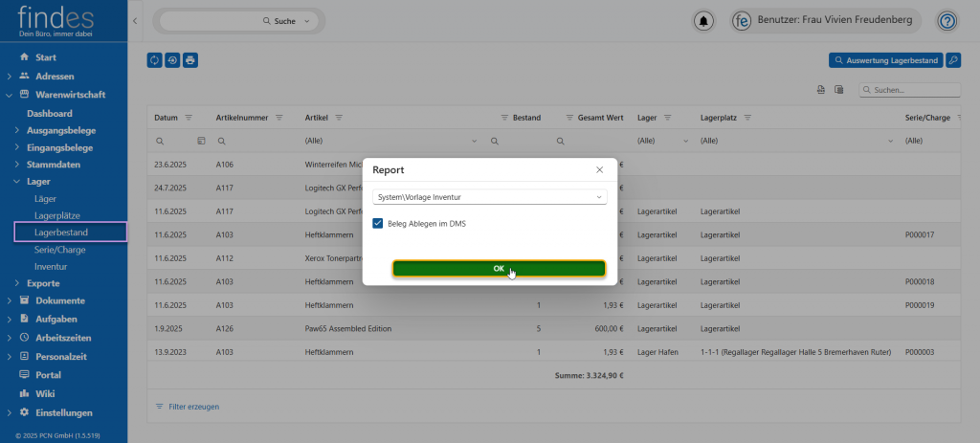This screenshot has height=443, width=980.
Task: Open Serie/Charge in the sidebar
Action: tap(60, 249)
